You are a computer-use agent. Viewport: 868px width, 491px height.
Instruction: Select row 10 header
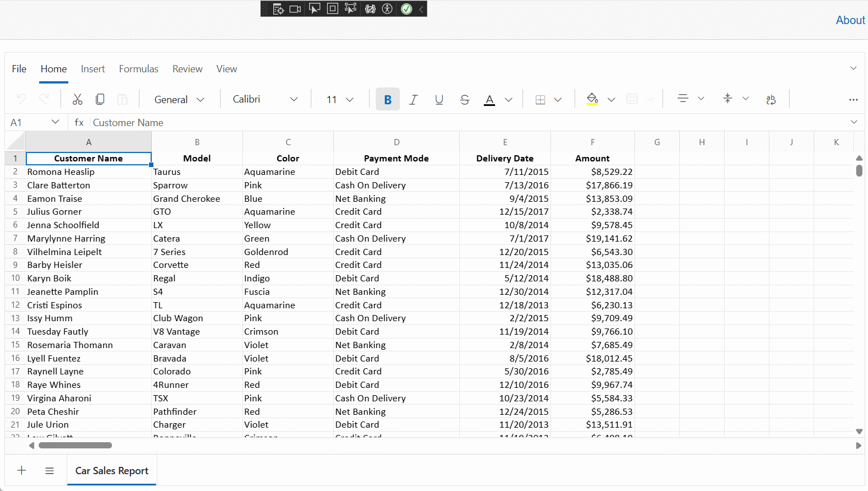click(x=15, y=278)
